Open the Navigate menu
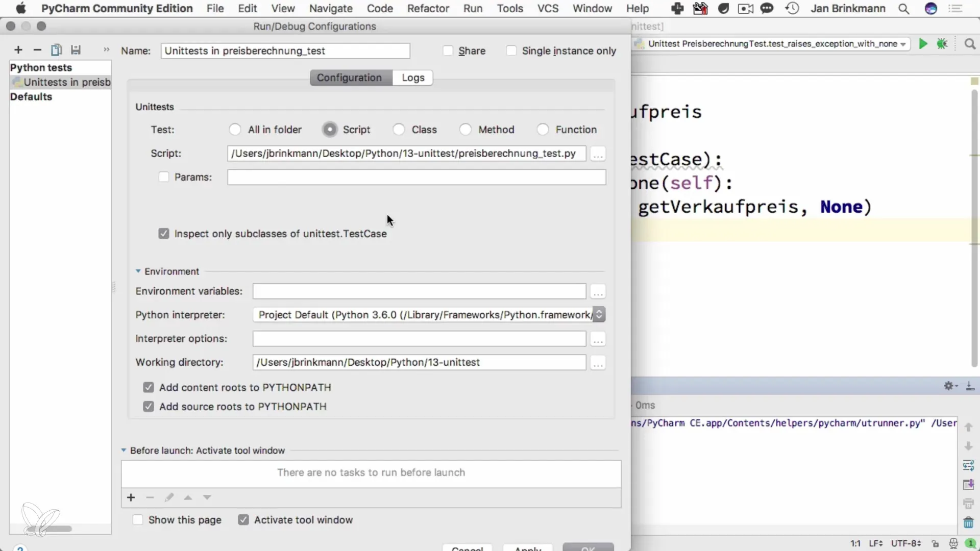Image resolution: width=980 pixels, height=551 pixels. point(331,9)
